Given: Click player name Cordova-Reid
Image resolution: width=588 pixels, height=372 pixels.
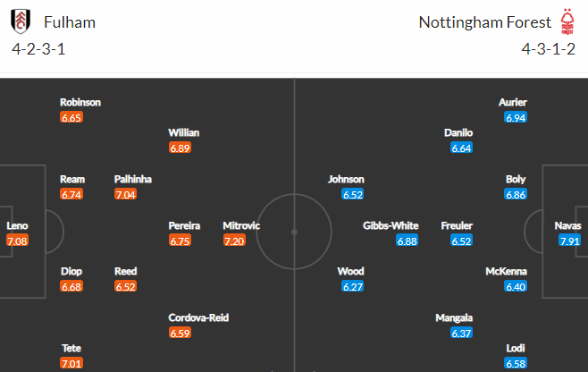Looking at the screenshot, I should coord(198,318).
